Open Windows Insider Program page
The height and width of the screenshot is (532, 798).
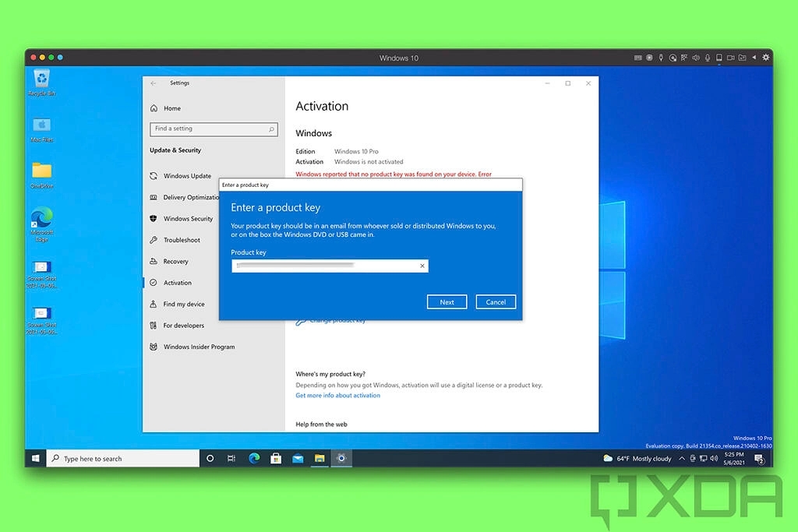pos(199,347)
